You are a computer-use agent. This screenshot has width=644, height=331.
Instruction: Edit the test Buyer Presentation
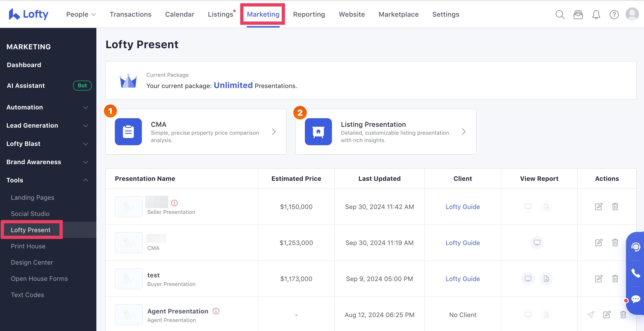click(599, 279)
